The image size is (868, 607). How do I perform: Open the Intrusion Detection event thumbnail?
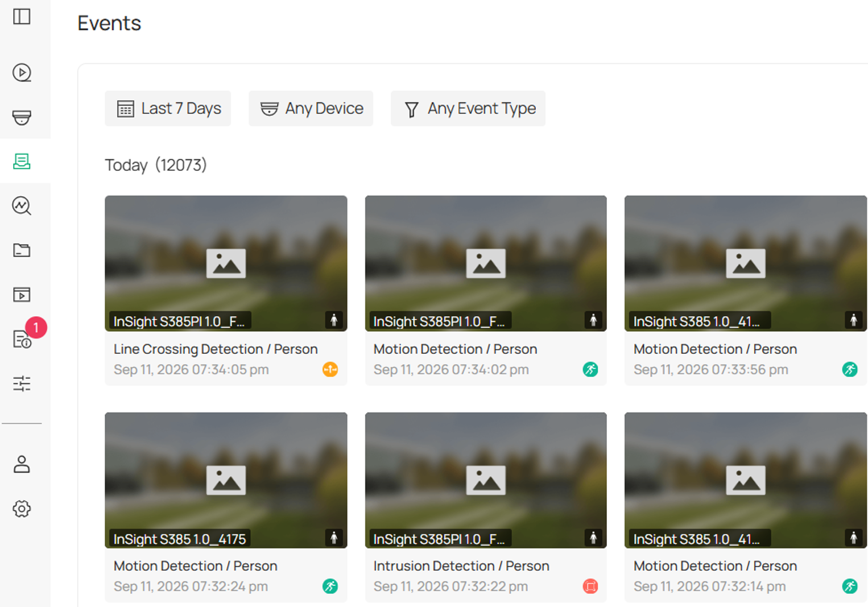[x=486, y=480]
